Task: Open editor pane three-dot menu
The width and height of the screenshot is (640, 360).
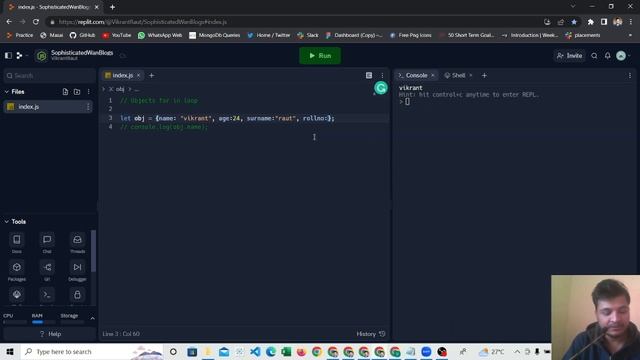Action: click(382, 76)
